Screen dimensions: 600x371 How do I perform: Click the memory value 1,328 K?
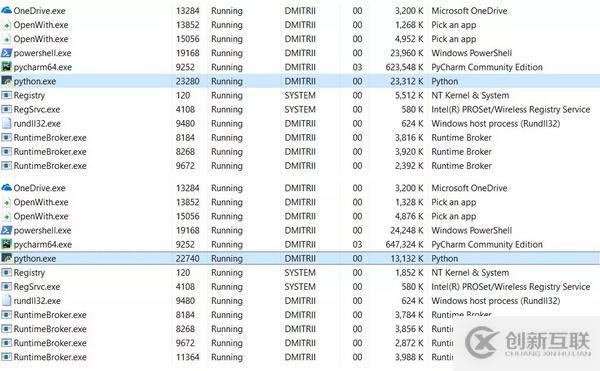[409, 202]
